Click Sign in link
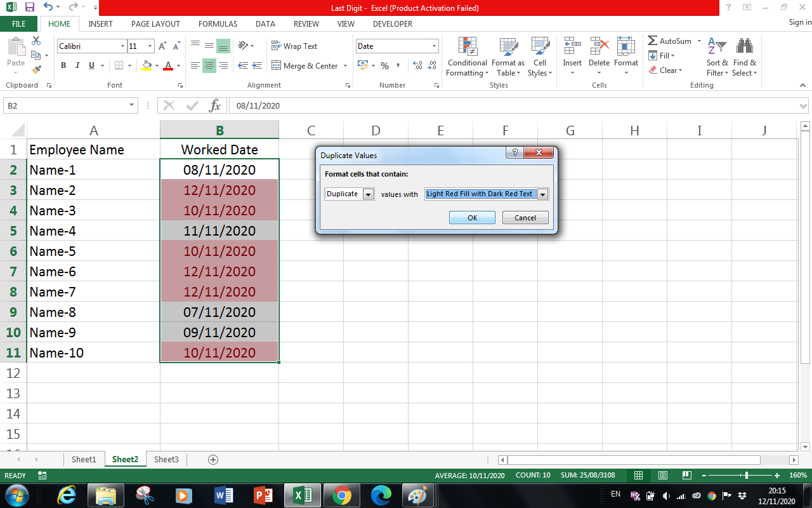Screen dimensions: 812x508 [x=800, y=22]
